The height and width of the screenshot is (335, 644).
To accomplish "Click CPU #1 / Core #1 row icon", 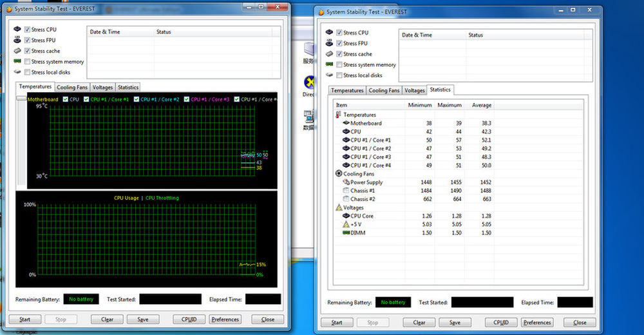I will tap(346, 140).
